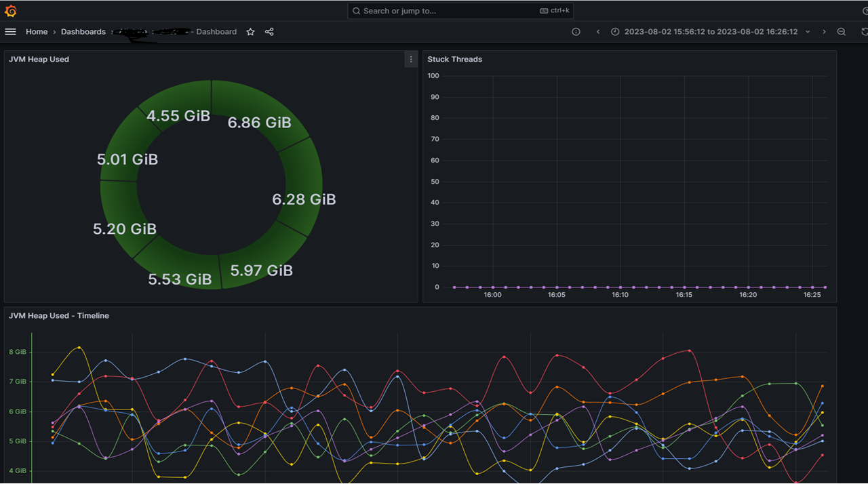The height and width of the screenshot is (484, 868).
Task: Shift the time range forward with the right arrow
Action: [x=824, y=31]
